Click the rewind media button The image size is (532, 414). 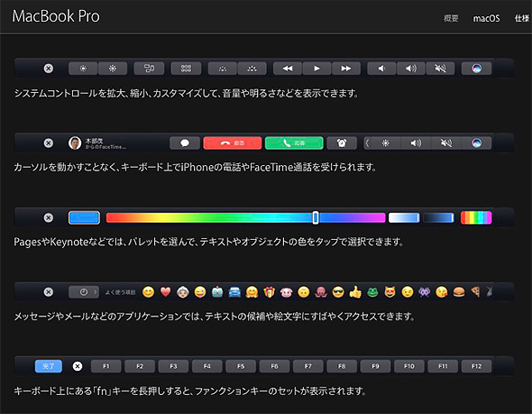(288, 69)
